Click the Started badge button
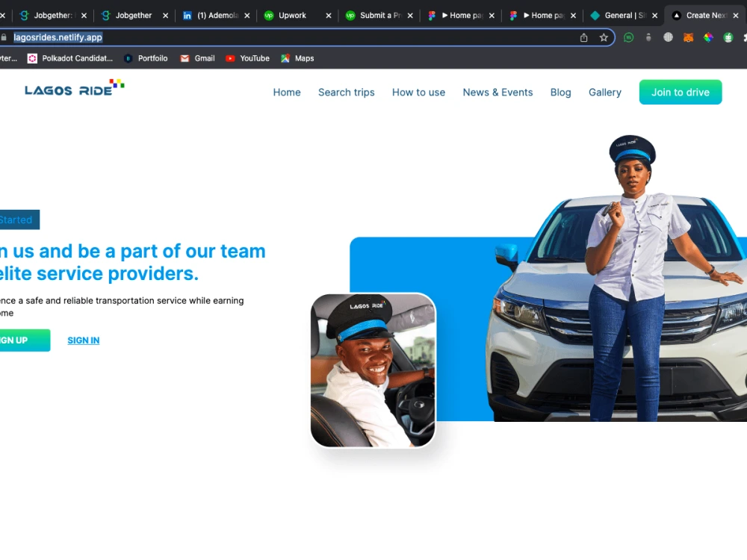This screenshot has height=560, width=747. tap(19, 220)
